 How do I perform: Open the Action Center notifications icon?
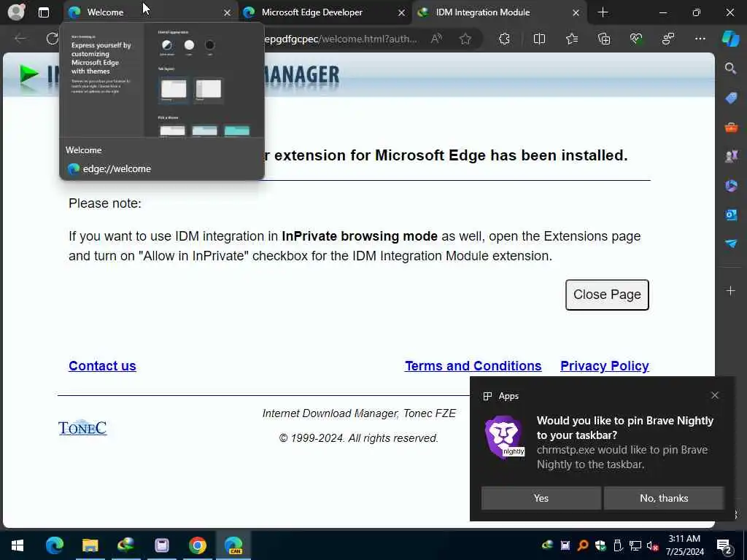tap(724, 546)
